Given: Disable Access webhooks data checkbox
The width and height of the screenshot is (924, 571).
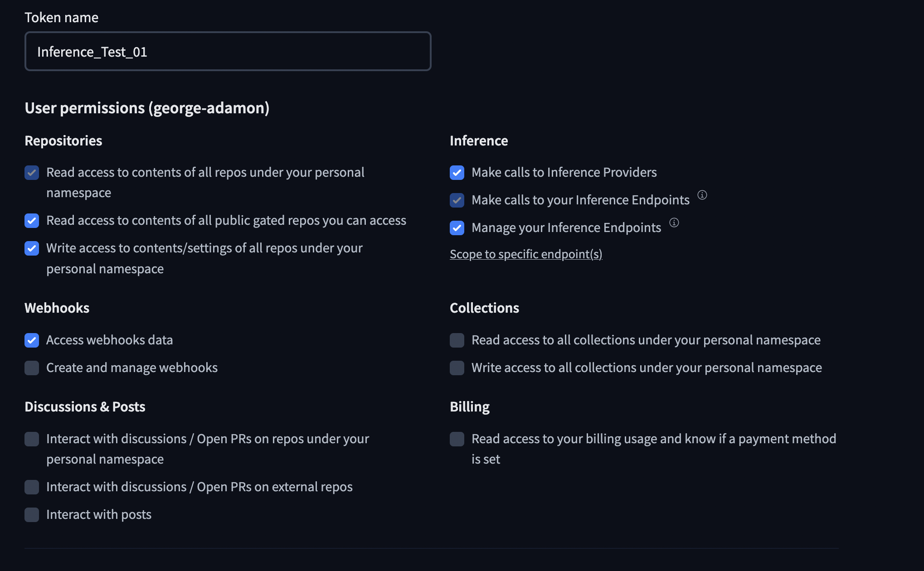Looking at the screenshot, I should pyautogui.click(x=32, y=340).
